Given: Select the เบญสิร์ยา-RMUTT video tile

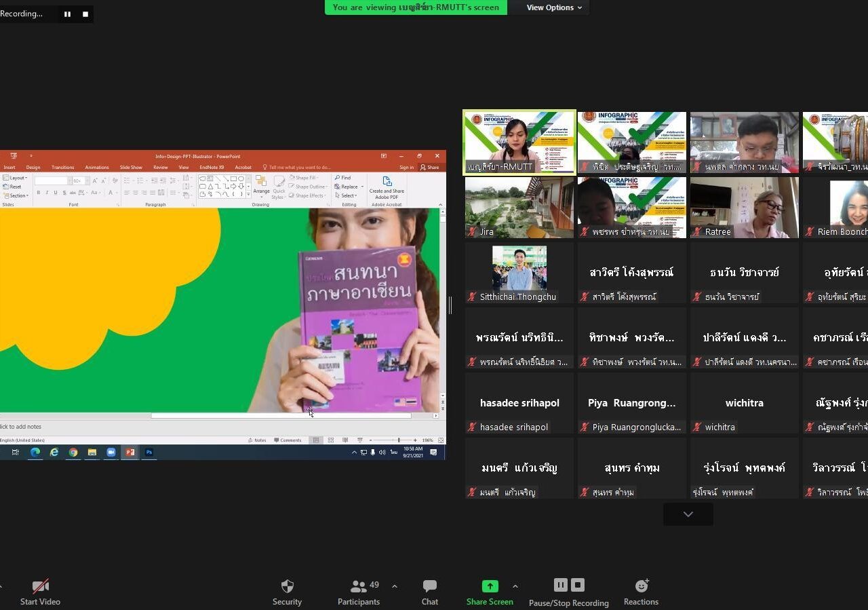Looking at the screenshot, I should click(x=519, y=142).
